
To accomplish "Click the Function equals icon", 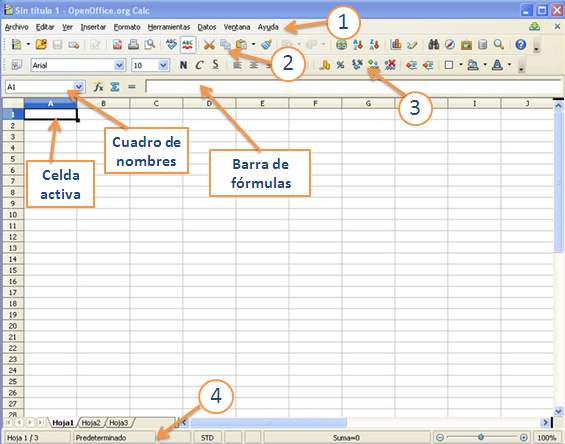I will coord(132,86).
